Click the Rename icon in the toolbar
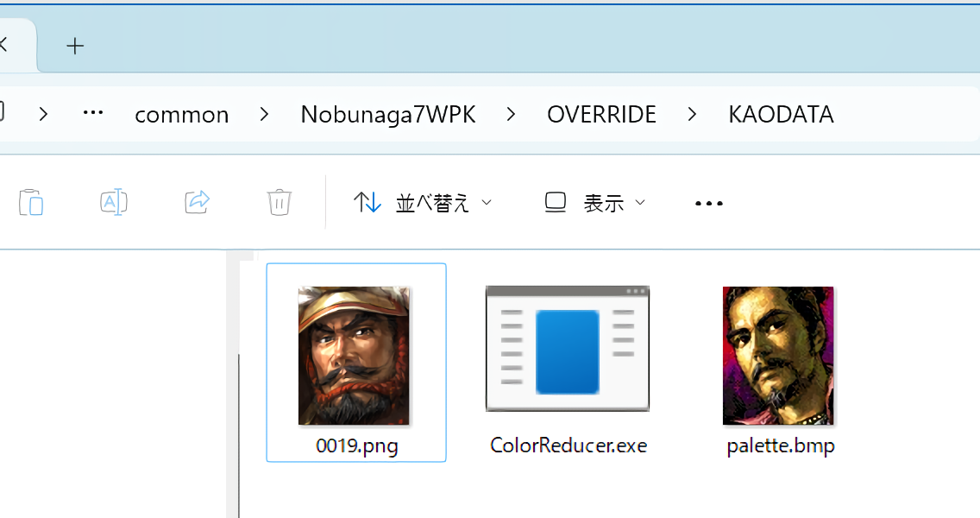 click(114, 203)
